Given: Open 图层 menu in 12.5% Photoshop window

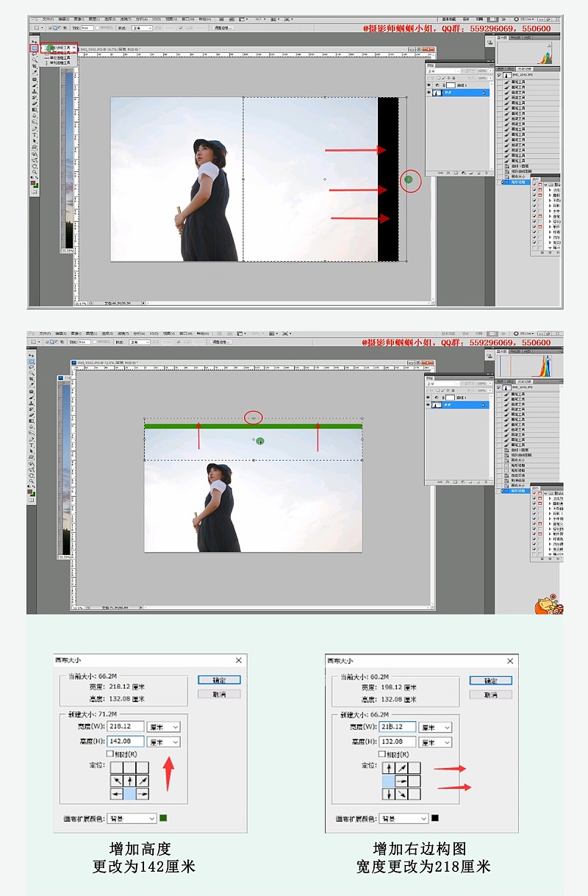Looking at the screenshot, I should coord(91,333).
